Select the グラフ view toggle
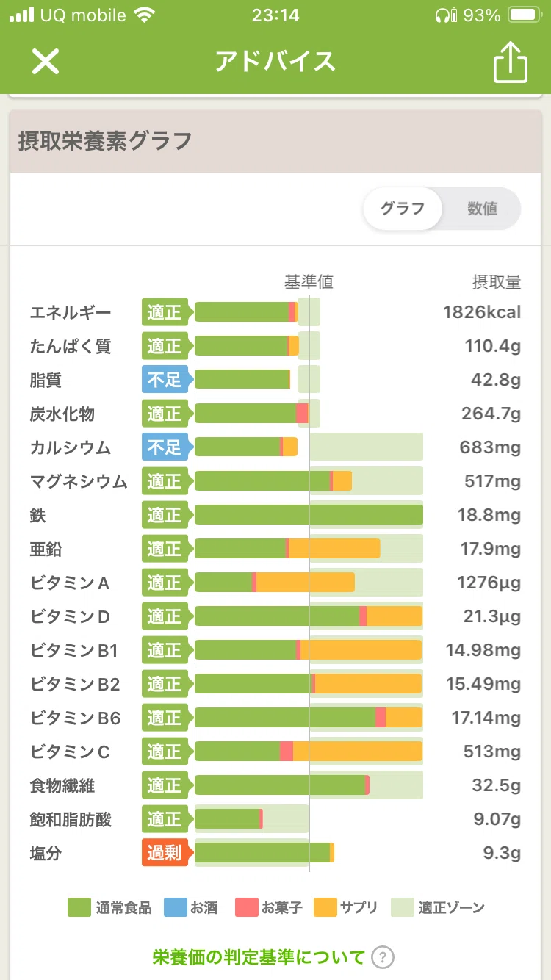This screenshot has width=551, height=980. [x=403, y=209]
